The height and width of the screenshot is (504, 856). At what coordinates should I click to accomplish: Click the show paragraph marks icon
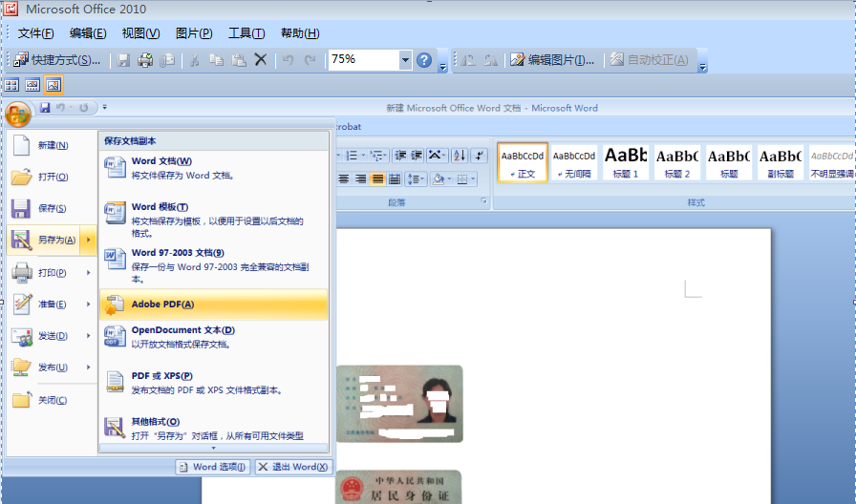pos(479,156)
